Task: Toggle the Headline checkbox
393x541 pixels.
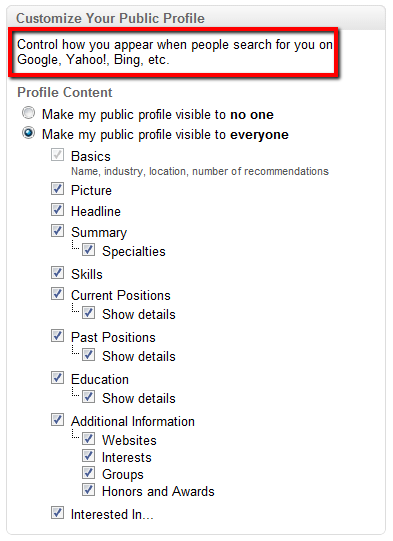Action: tap(57, 210)
